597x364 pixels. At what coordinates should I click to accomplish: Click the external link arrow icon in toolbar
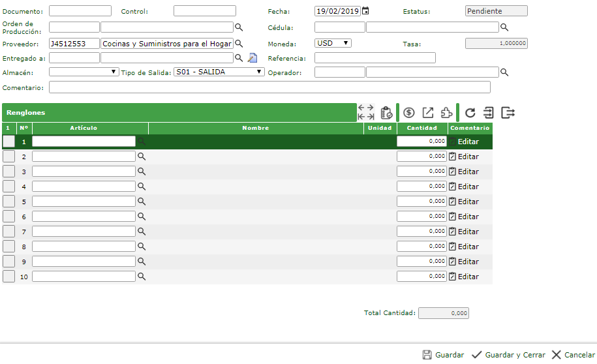(428, 113)
